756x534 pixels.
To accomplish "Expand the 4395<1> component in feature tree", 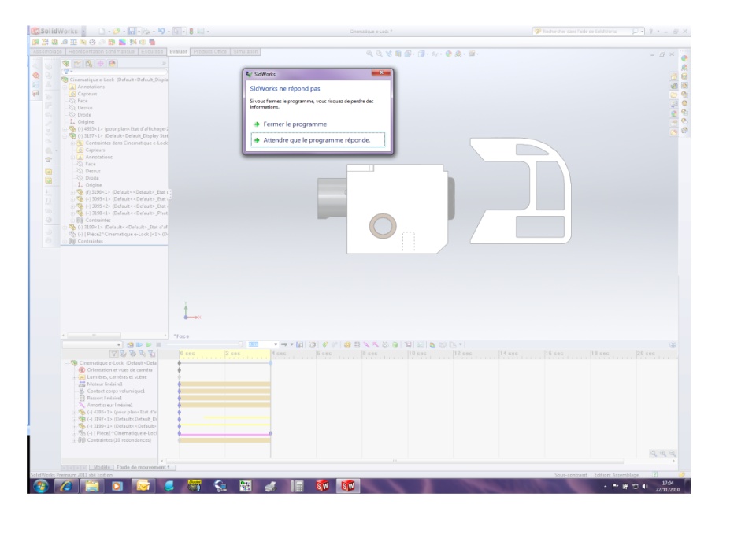I will pyautogui.click(x=65, y=129).
